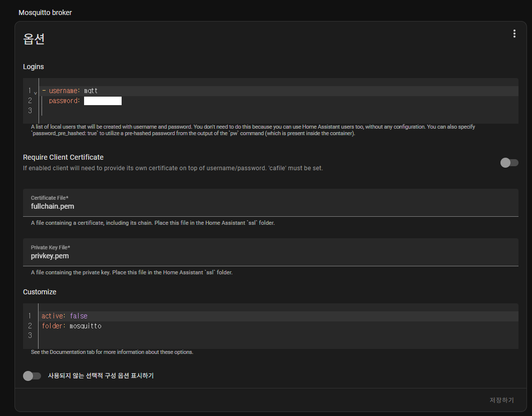Toggle the show unused optional configuration switch
The image size is (532, 416).
click(x=32, y=375)
